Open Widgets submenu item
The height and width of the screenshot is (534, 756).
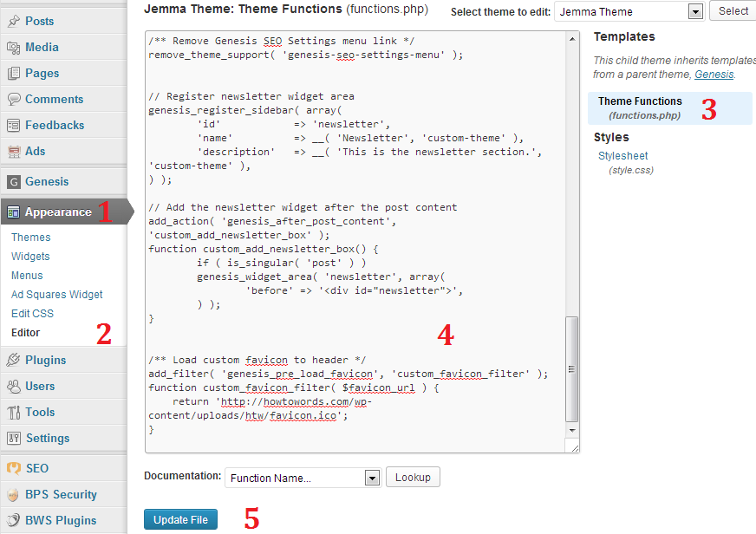30,257
